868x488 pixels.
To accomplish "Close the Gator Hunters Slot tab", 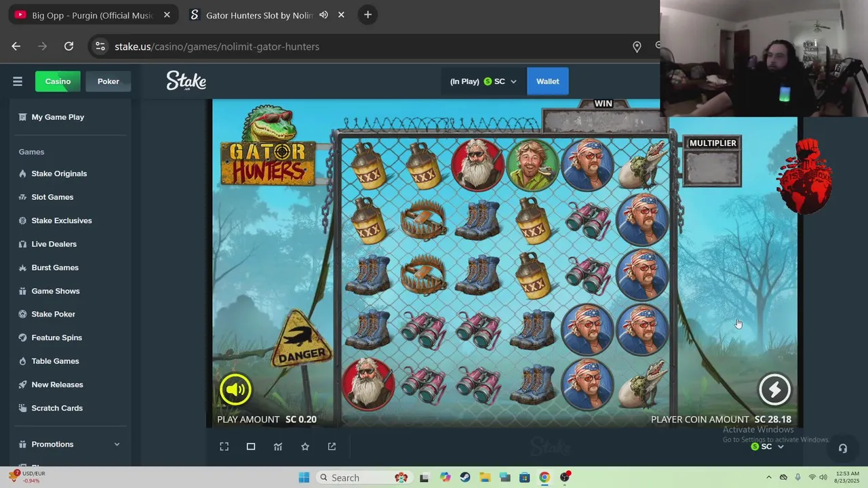I will pyautogui.click(x=341, y=15).
